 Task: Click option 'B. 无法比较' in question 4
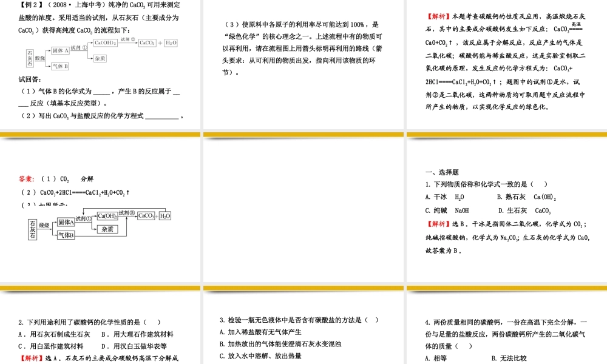[509, 358]
